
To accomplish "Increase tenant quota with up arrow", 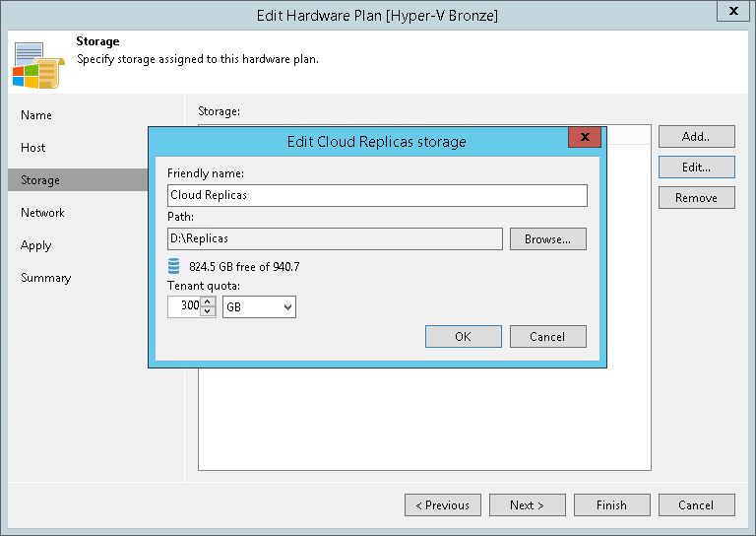I will click(208, 302).
